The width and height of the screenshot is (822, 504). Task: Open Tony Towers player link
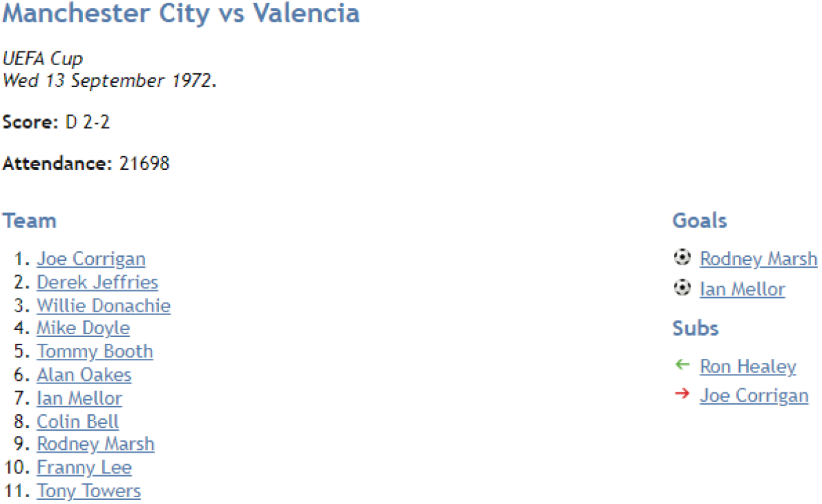[x=88, y=491]
